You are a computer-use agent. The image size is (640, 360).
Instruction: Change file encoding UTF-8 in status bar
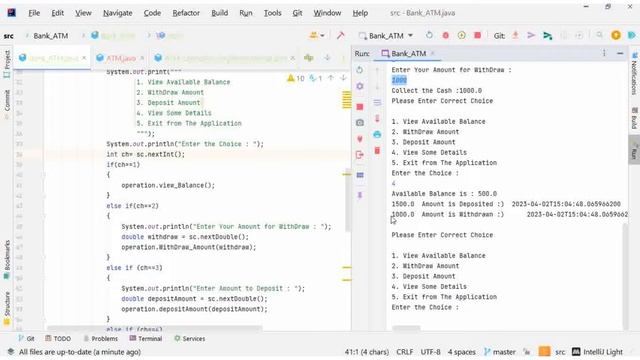coord(430,351)
